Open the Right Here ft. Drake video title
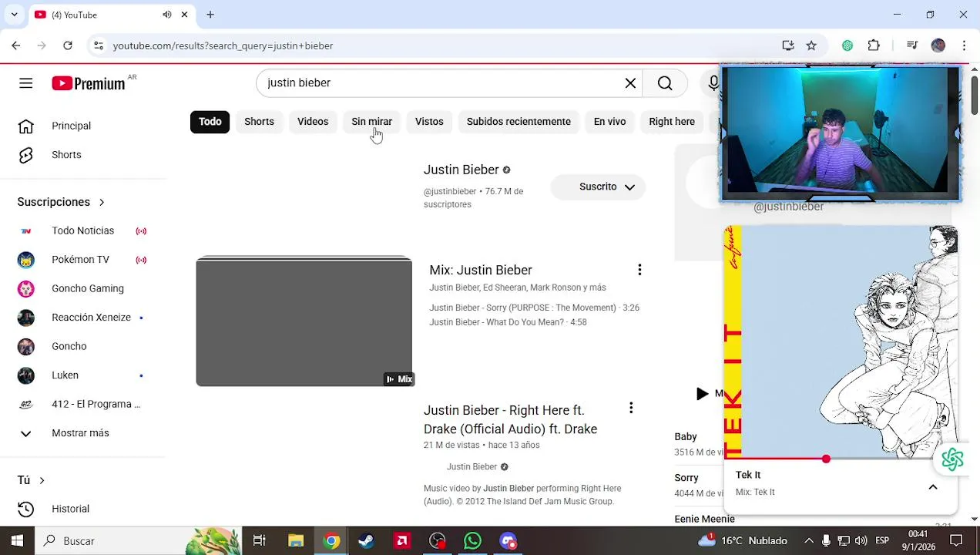The height and width of the screenshot is (555, 980). click(511, 419)
